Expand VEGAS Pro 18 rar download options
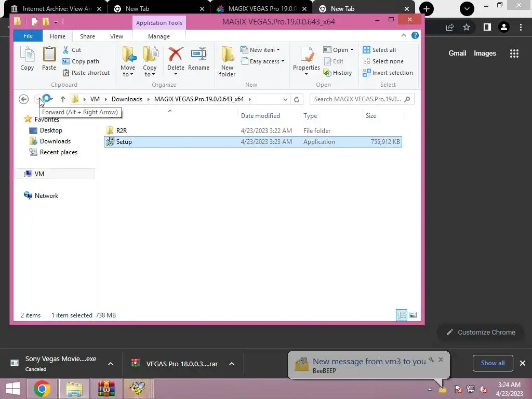Image resolution: width=532 pixels, height=399 pixels. 232,364
